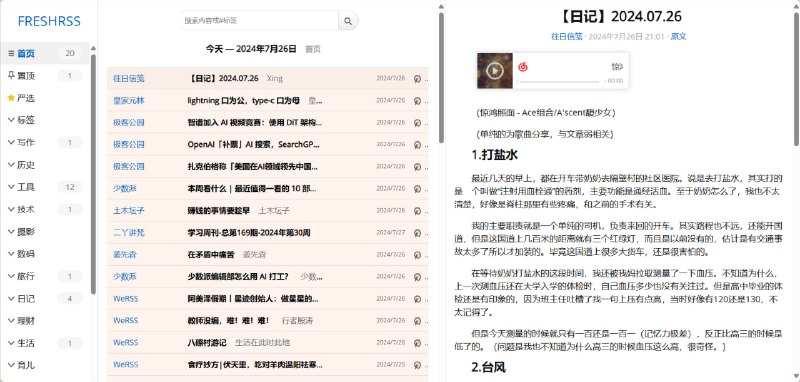Open website icon on 教师没编，难！row
This screenshot has height=382, width=800.
click(417, 321)
